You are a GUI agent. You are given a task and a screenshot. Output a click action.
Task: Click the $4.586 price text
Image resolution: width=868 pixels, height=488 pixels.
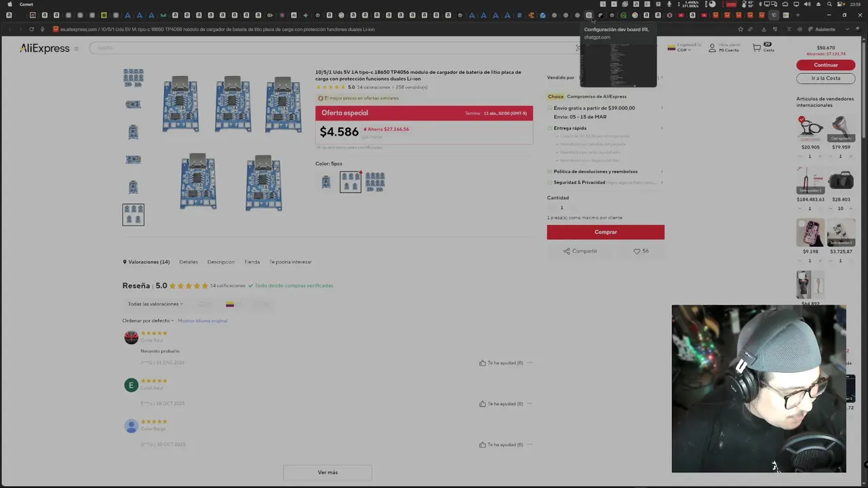point(339,132)
